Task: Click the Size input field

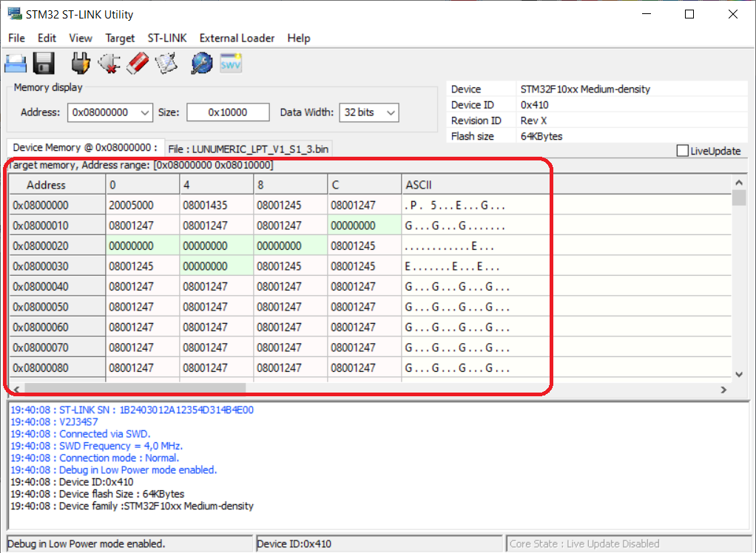Action: click(227, 112)
